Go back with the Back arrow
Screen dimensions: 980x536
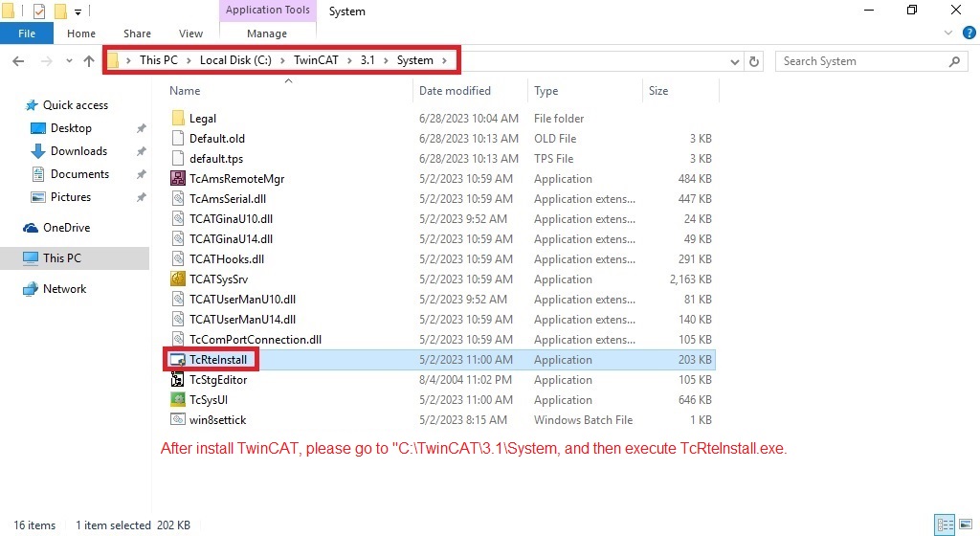[x=18, y=60]
